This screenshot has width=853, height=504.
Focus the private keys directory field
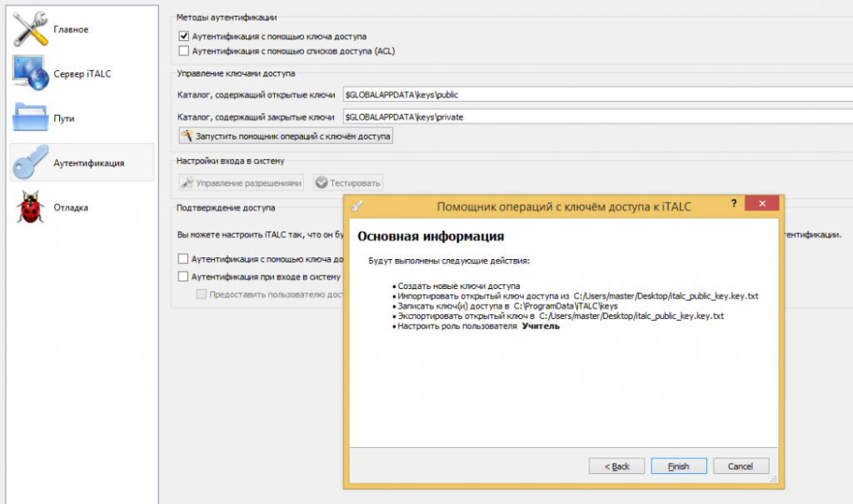[598, 117]
